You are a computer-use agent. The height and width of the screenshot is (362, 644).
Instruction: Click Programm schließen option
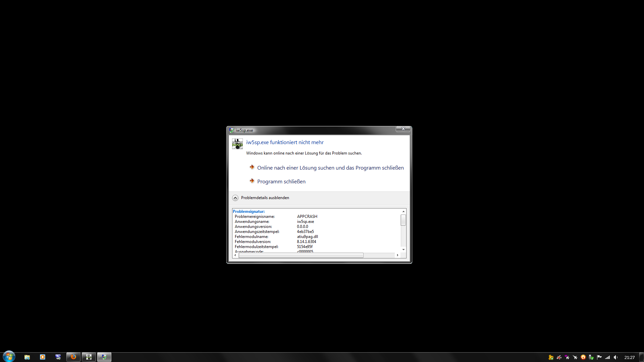coord(281,181)
